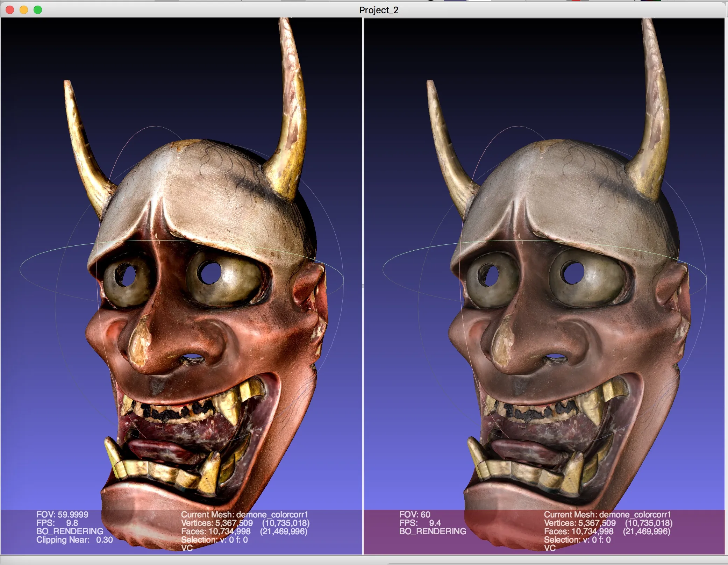Click BO_RENDERING label in right viewport
Viewport: 728px width, 565px height.
point(433,531)
